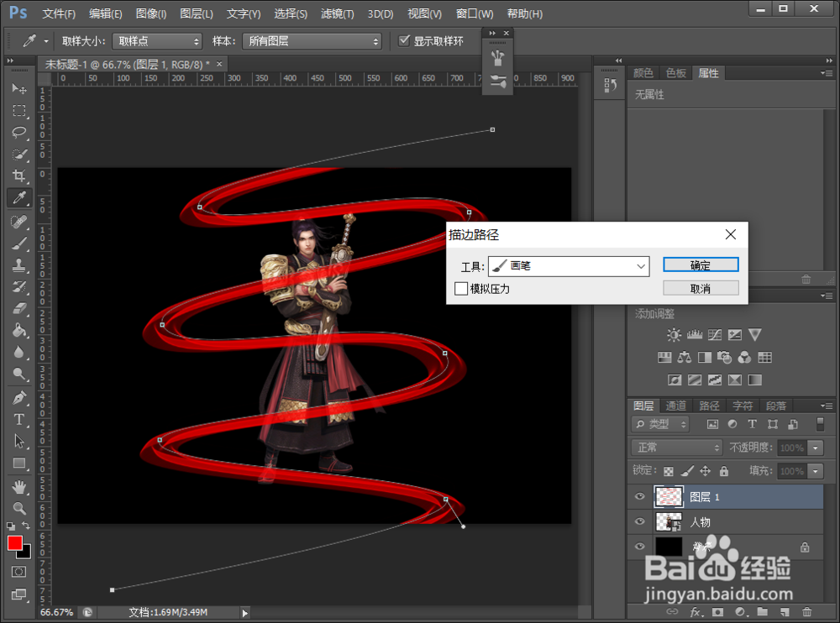Select the Horizontal Type tool
Screen dimensions: 840x623
pyautogui.click(x=19, y=420)
